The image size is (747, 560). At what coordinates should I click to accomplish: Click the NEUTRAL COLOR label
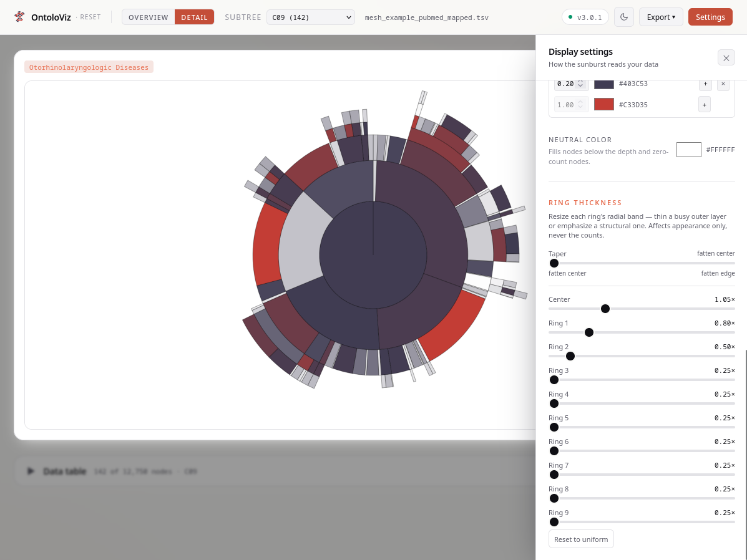coord(580,140)
